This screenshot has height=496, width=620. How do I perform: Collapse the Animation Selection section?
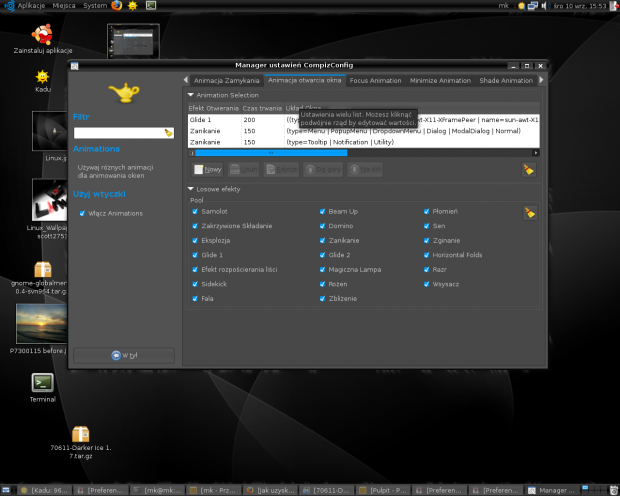point(191,95)
